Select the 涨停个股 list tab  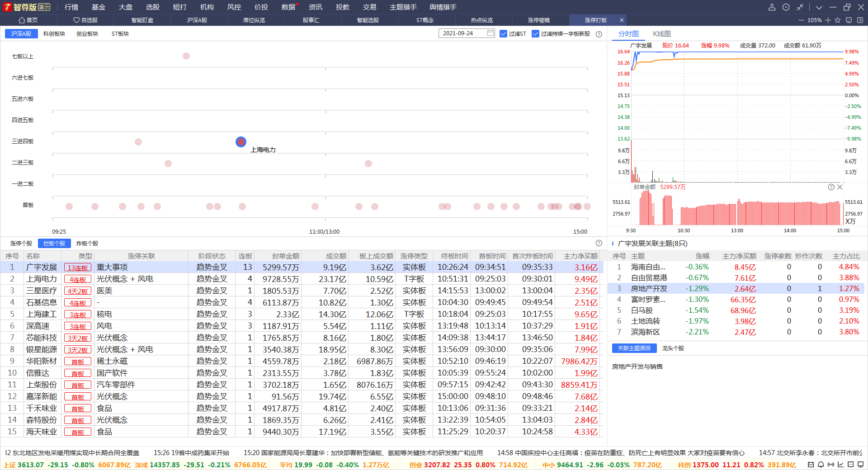tap(21, 244)
